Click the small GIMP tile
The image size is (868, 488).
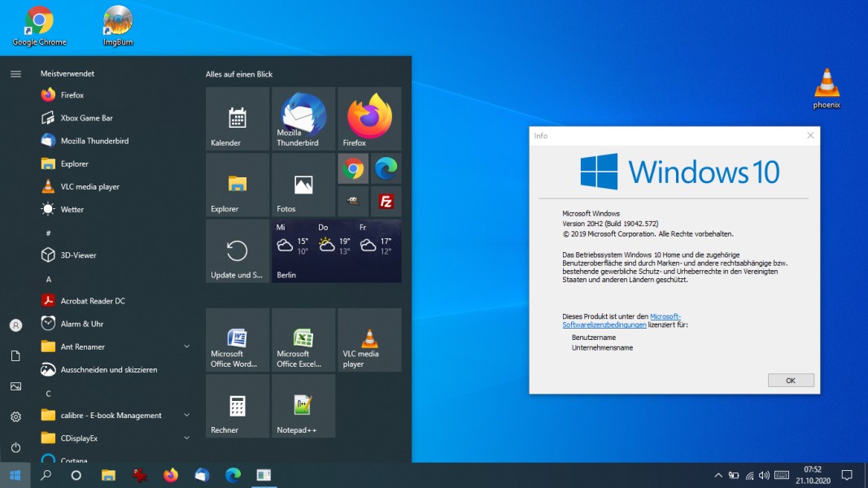coord(353,202)
